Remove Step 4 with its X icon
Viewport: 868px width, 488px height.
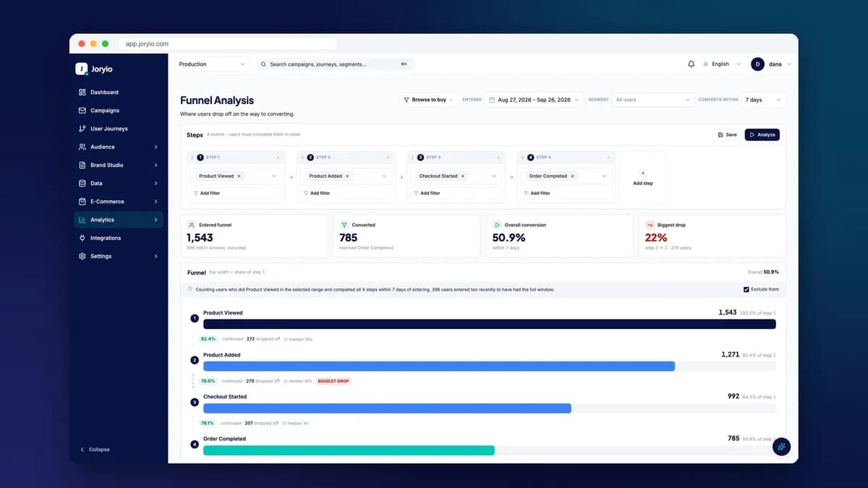click(x=608, y=157)
